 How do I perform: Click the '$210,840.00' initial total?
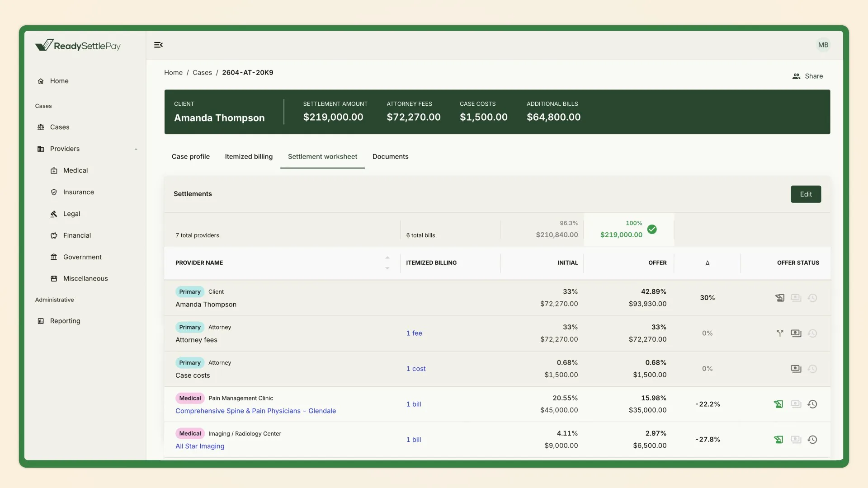pos(557,235)
